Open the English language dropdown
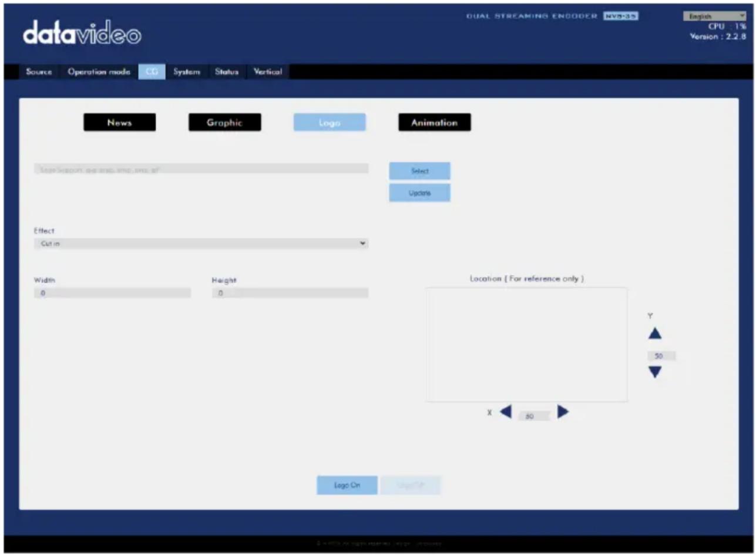The image size is (756, 555). [x=714, y=16]
